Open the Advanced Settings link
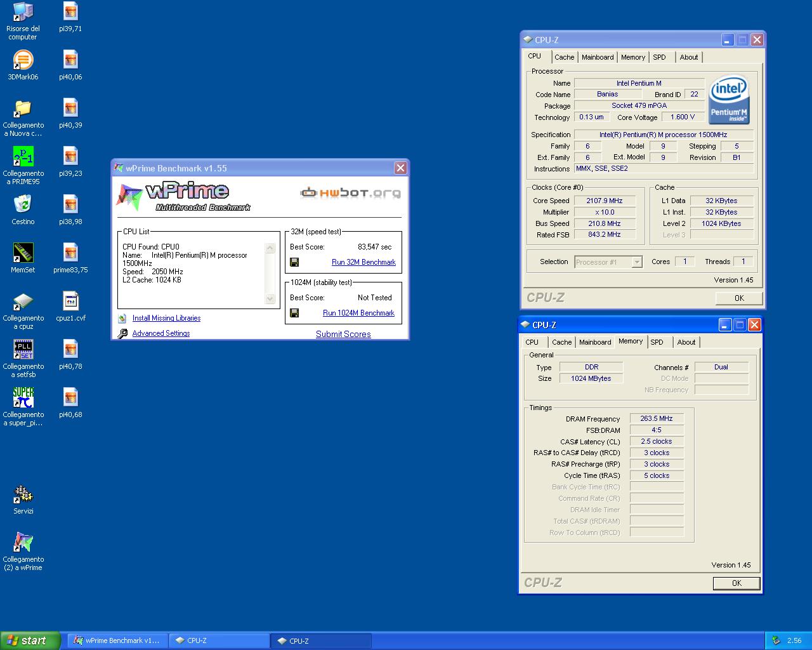The image size is (812, 650). click(x=161, y=333)
